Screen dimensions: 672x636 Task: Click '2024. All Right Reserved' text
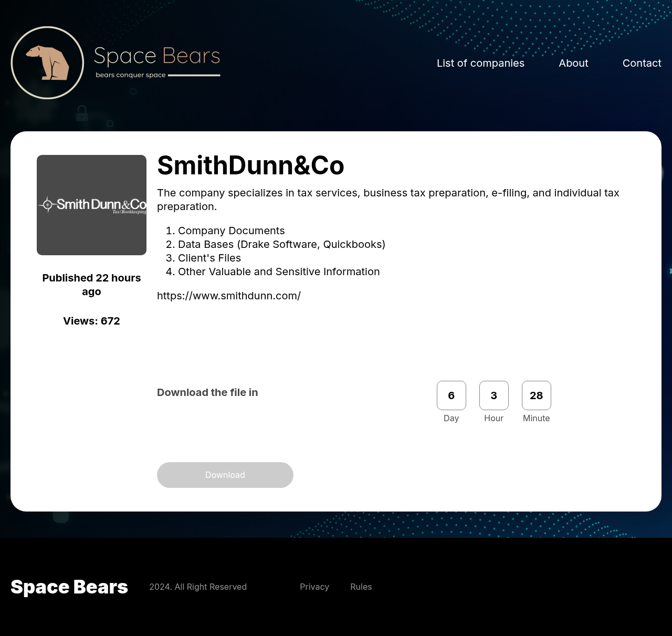click(x=198, y=587)
